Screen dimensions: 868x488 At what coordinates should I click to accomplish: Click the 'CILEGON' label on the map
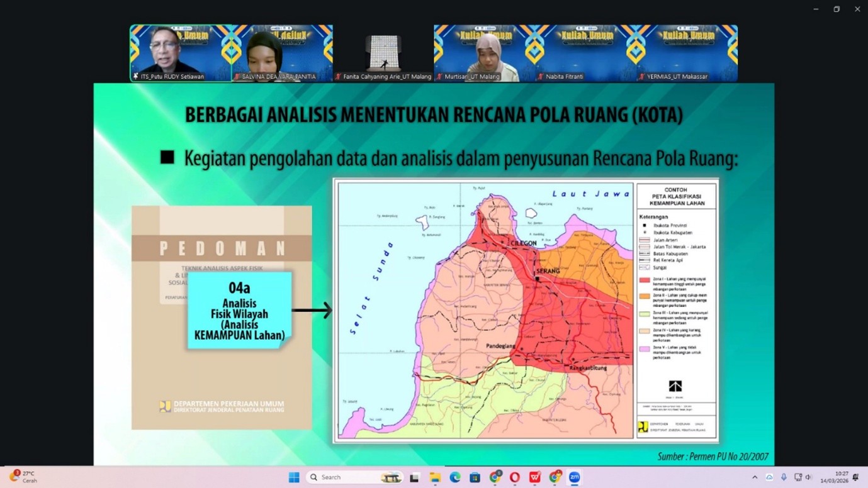(x=524, y=243)
